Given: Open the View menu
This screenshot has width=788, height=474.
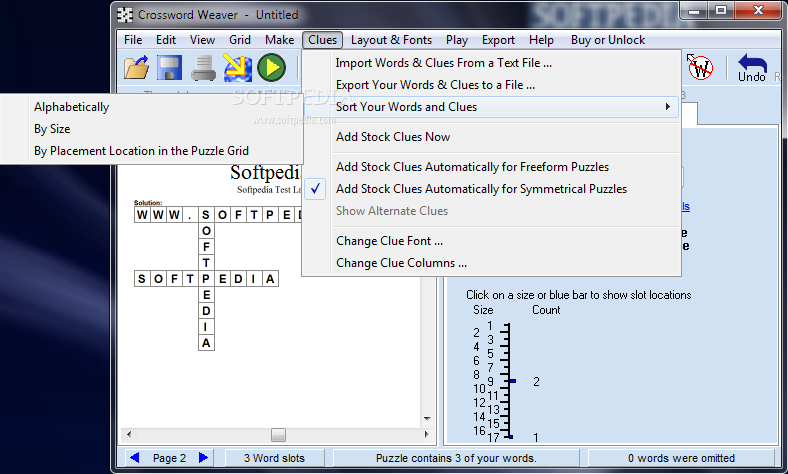Looking at the screenshot, I should coord(203,40).
